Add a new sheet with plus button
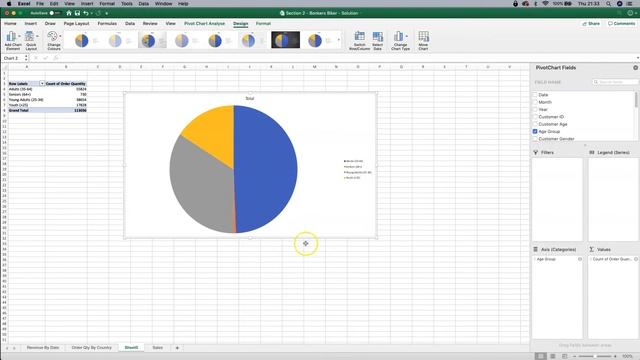This screenshot has height=360, width=640. coord(177,348)
